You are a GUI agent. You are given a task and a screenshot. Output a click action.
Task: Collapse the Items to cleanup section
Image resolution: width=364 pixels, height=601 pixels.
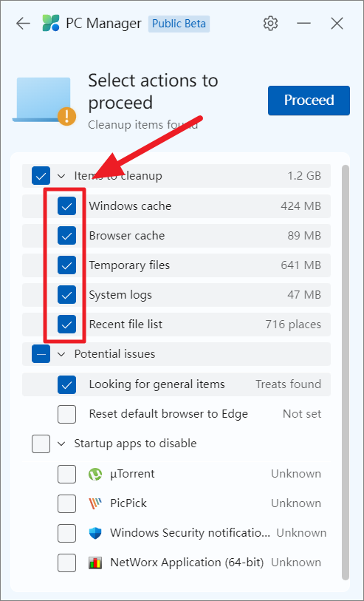point(61,177)
